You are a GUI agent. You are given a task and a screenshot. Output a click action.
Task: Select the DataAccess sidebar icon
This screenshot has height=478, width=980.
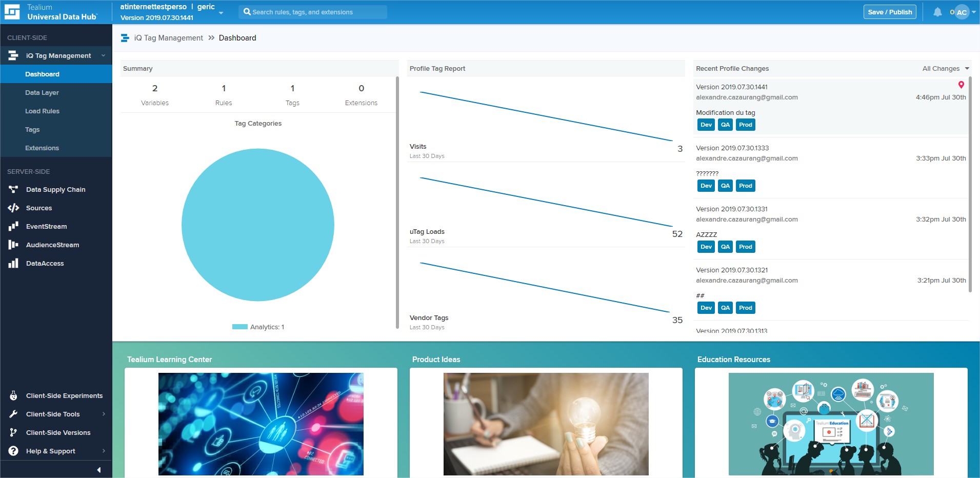12,263
